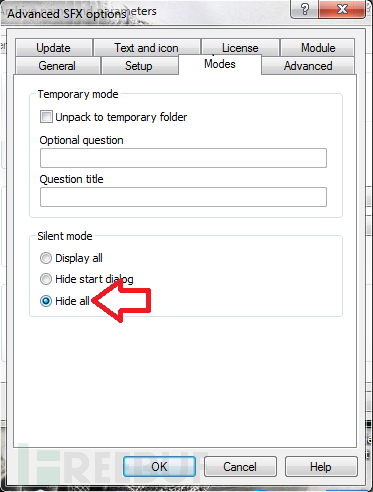Click the Cancel button
Viewport: 373px width, 492px height.
point(240,467)
